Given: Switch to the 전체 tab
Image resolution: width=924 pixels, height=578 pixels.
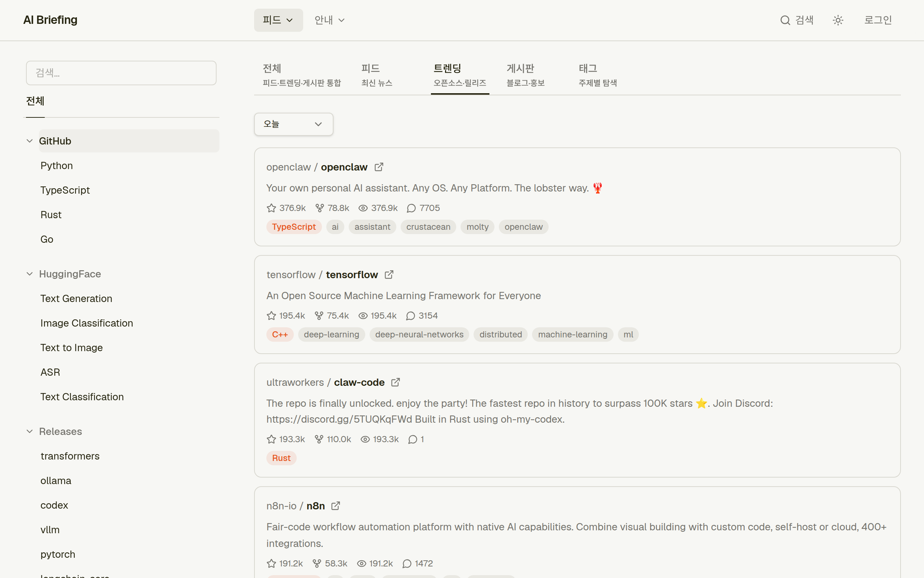Looking at the screenshot, I should pyautogui.click(x=302, y=75).
